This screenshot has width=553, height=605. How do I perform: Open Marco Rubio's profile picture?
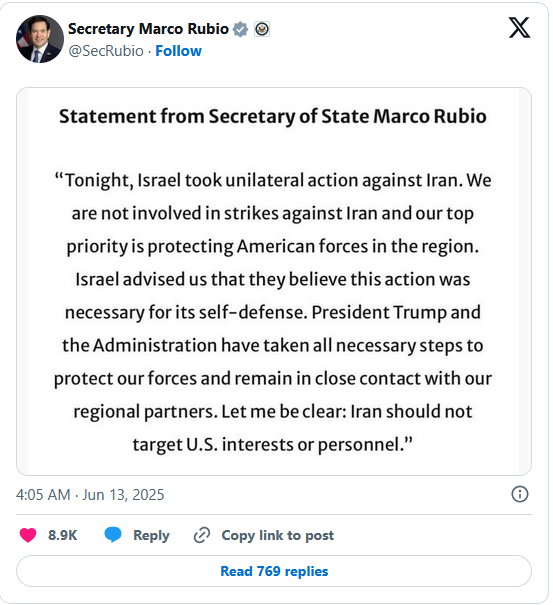point(40,39)
